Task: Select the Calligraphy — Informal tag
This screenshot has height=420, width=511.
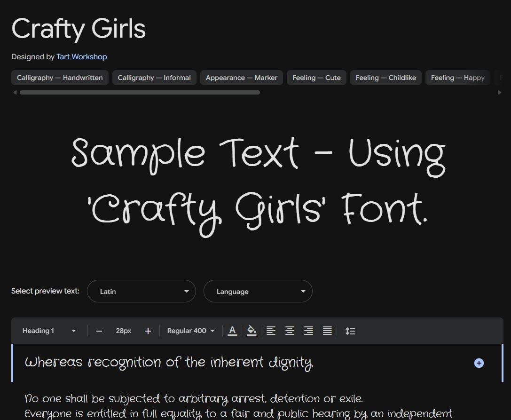Action: click(154, 78)
